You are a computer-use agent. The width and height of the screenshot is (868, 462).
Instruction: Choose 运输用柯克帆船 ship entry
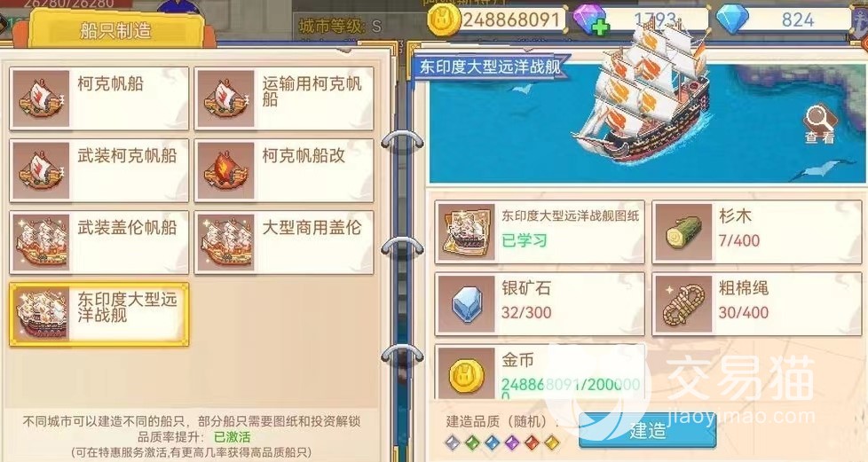[284, 98]
